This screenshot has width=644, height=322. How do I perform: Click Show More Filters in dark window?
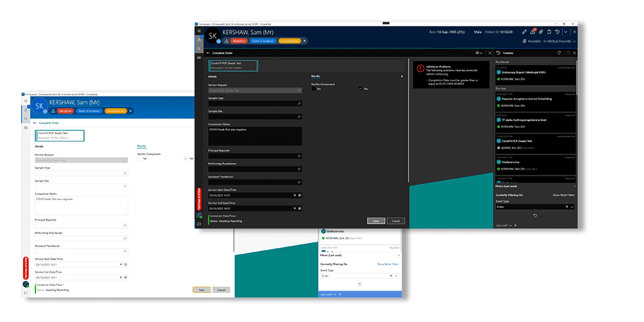[x=563, y=194]
